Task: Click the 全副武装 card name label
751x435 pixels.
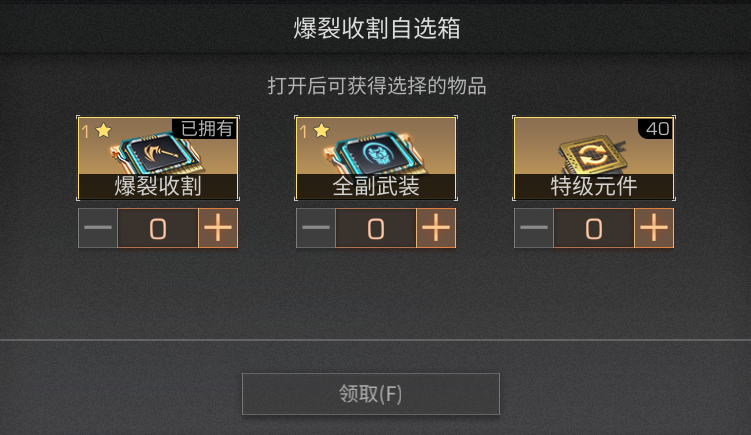Action: 376,186
